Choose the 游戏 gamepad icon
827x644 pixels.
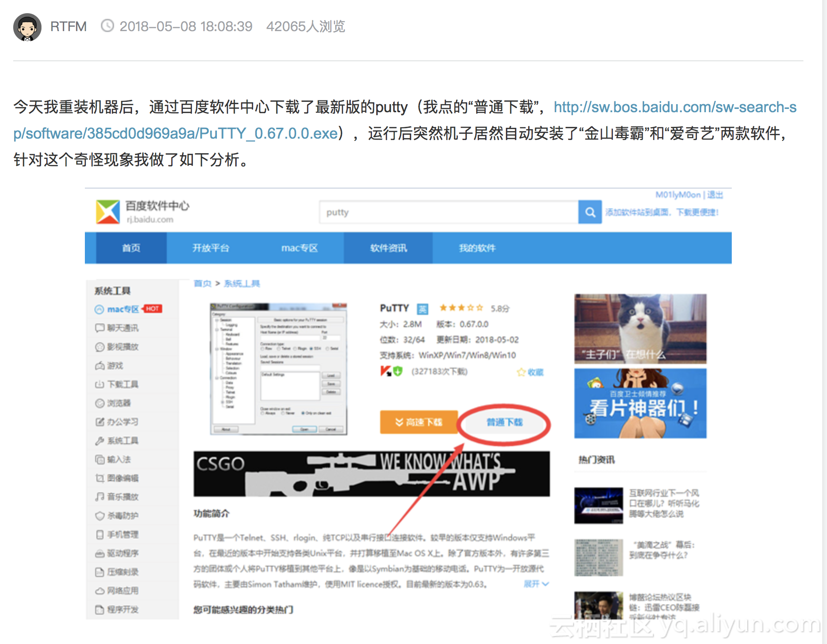pyautogui.click(x=99, y=366)
